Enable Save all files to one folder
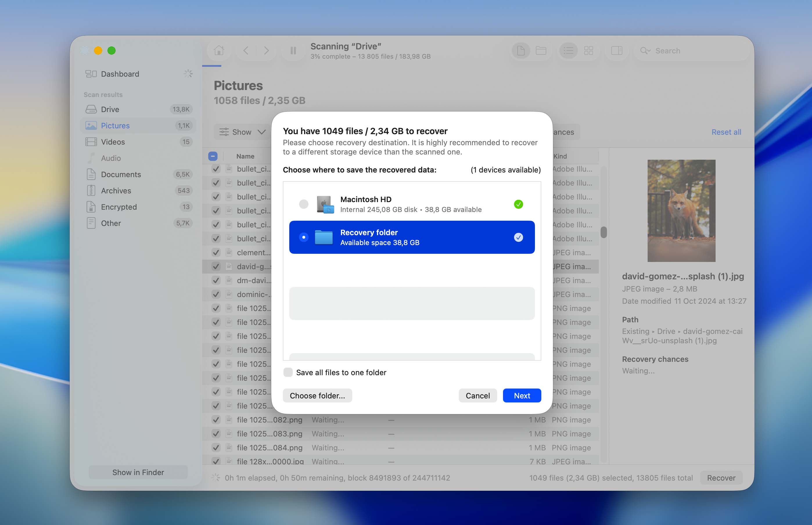This screenshot has width=812, height=525. pos(288,372)
